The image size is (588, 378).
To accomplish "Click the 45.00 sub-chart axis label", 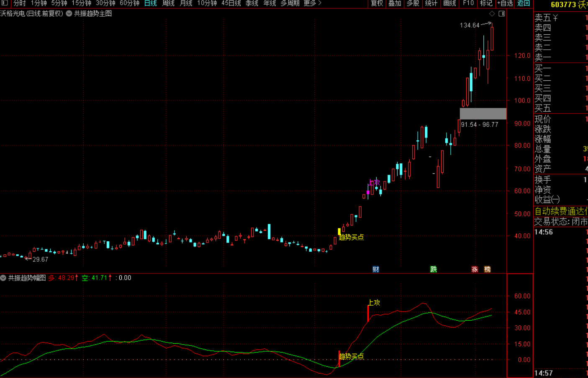I will point(522,312).
